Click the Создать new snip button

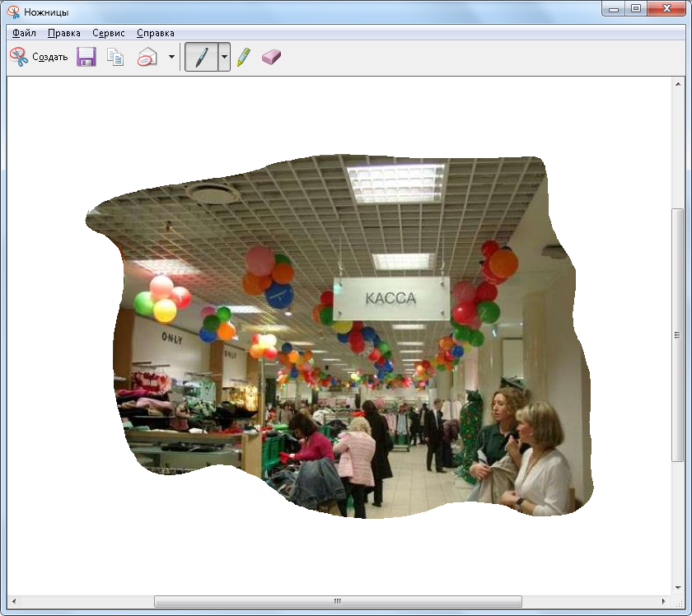point(39,57)
